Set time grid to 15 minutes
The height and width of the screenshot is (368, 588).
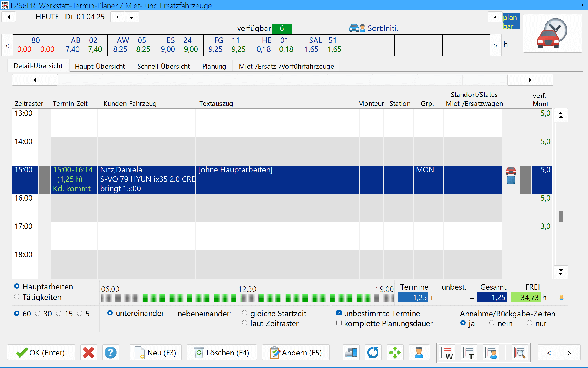coord(59,313)
